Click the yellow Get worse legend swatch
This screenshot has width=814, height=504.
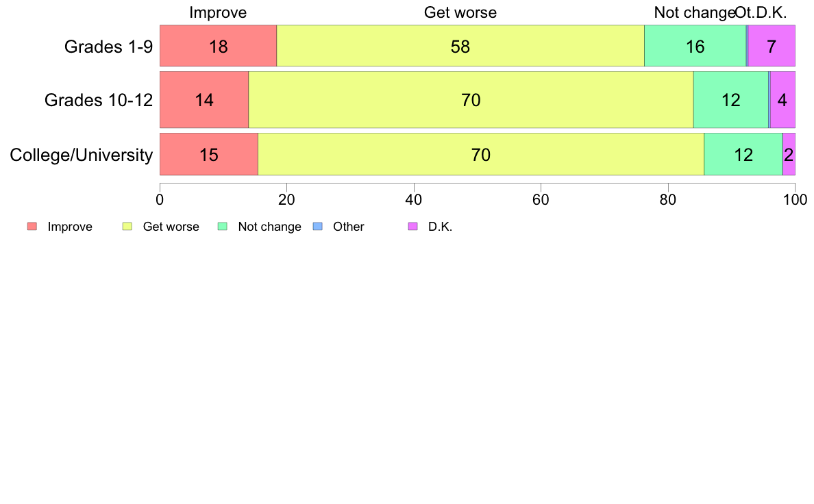tap(127, 226)
